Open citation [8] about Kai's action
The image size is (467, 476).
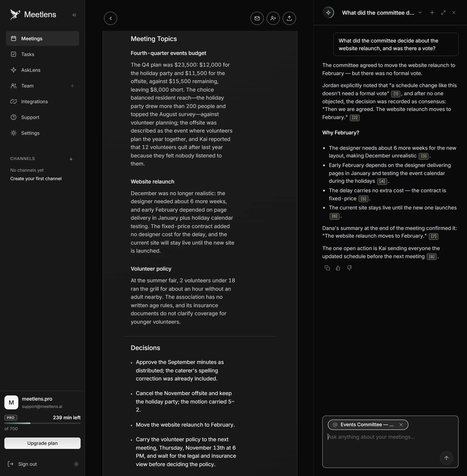[432, 256]
